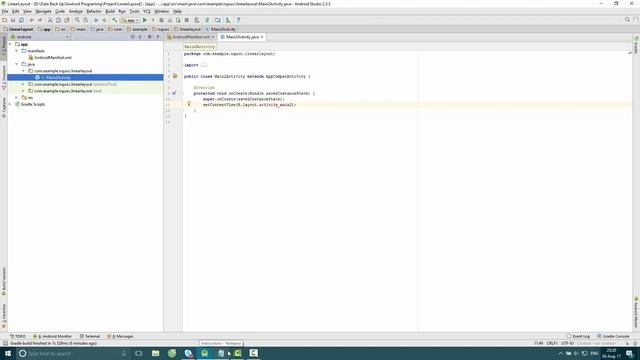Click the Find magnifier toolbar icon
The width and height of the screenshot is (640, 360).
click(x=77, y=20)
